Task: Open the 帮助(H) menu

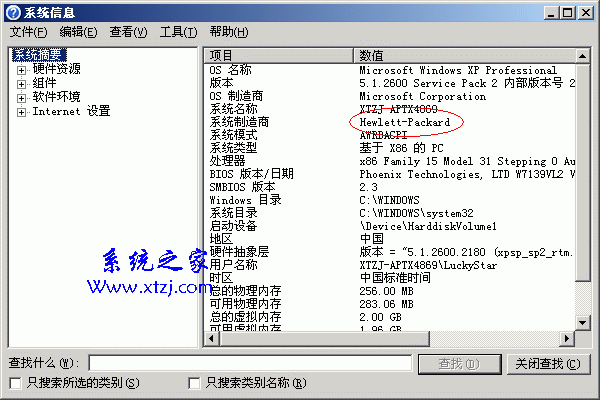Action: tap(229, 32)
